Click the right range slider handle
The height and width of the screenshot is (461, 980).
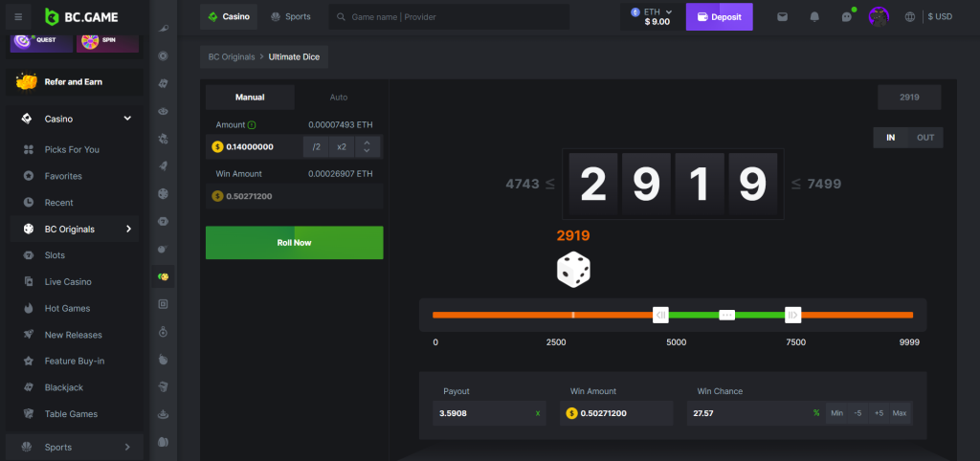[x=792, y=315]
